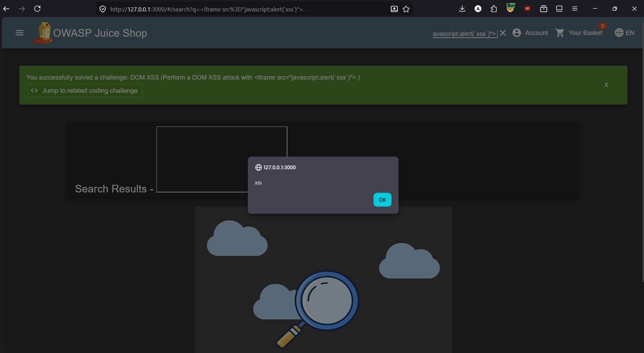The image size is (644, 353).
Task: Reload the current page
Action: point(38,9)
